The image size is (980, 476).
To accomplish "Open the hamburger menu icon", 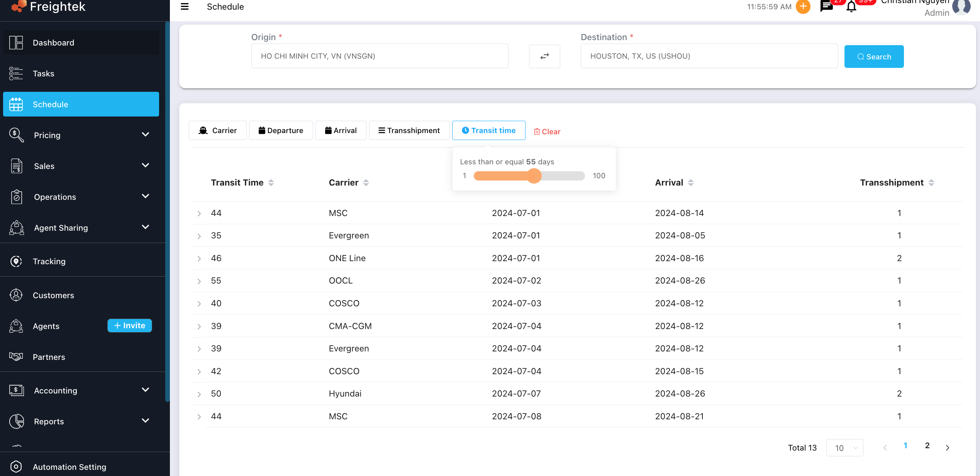I will [x=185, y=7].
